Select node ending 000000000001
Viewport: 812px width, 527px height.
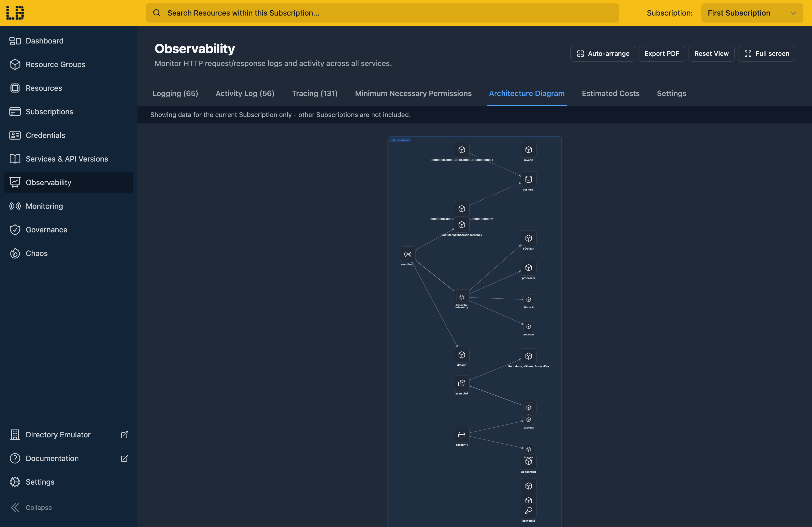coord(462,150)
